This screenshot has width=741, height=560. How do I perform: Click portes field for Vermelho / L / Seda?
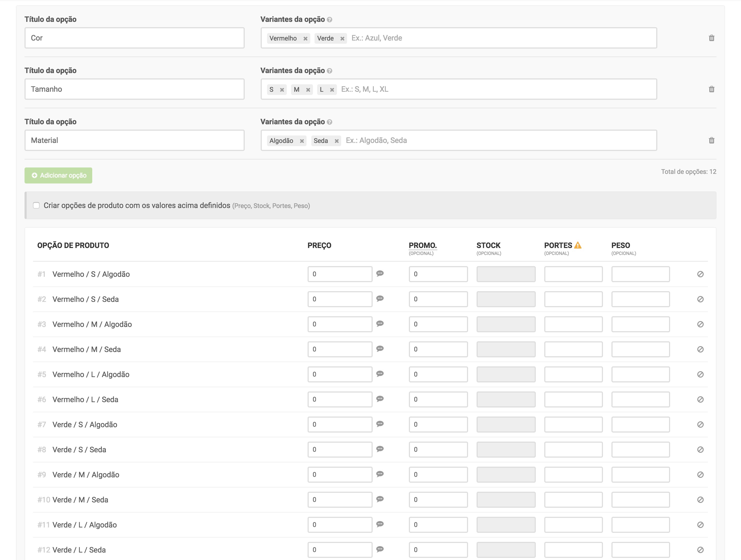click(573, 399)
